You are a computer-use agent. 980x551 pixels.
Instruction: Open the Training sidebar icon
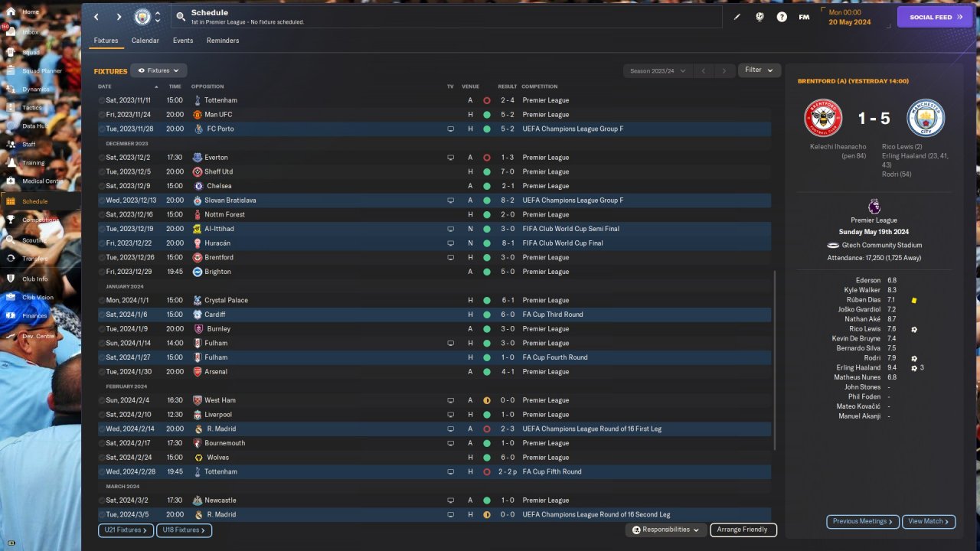coord(11,163)
